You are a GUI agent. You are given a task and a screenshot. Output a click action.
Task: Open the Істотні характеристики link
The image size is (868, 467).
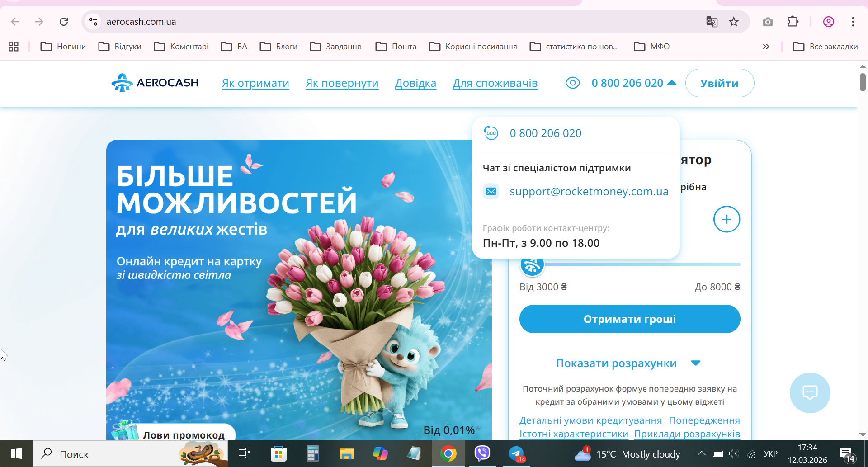click(574, 434)
